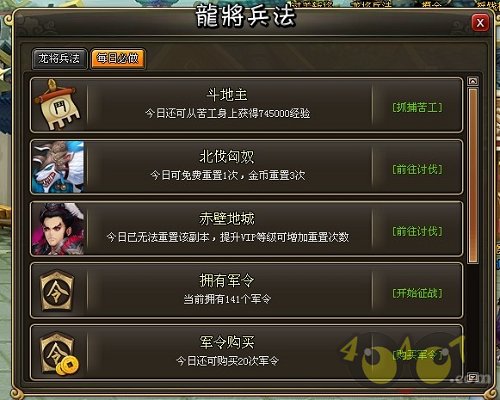Click the scrollbar up arrow

pos(473,81)
